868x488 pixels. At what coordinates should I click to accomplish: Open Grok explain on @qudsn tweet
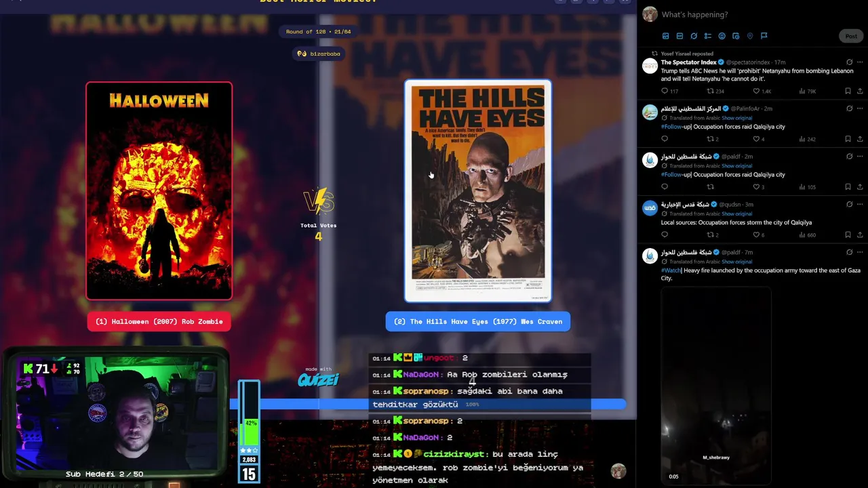pos(849,205)
